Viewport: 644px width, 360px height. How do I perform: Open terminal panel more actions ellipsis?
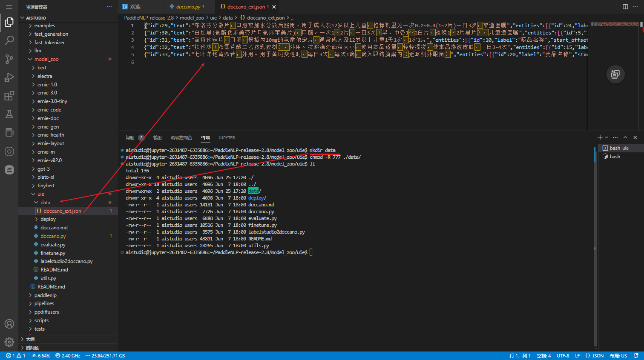(615, 137)
